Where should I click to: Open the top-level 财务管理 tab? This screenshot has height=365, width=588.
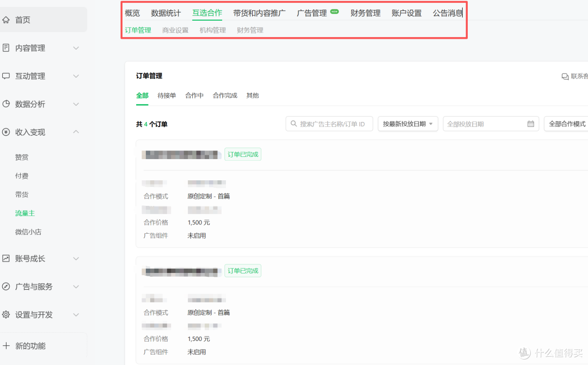tap(366, 13)
